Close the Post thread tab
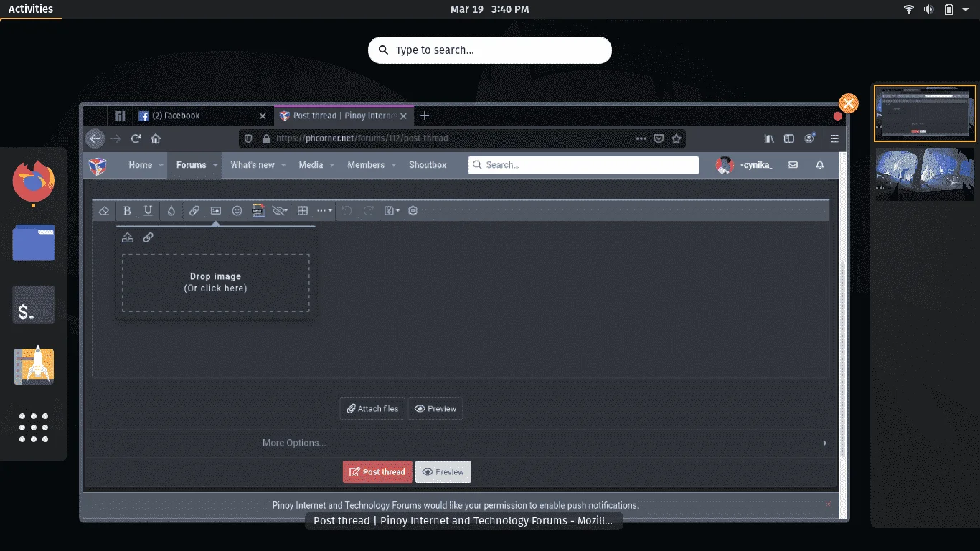The height and width of the screenshot is (551, 980). (405, 116)
